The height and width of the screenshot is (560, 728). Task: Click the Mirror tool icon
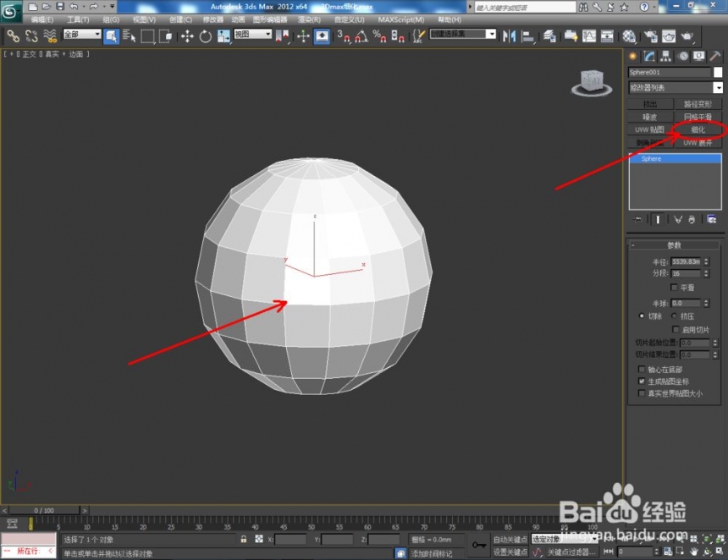click(x=510, y=36)
